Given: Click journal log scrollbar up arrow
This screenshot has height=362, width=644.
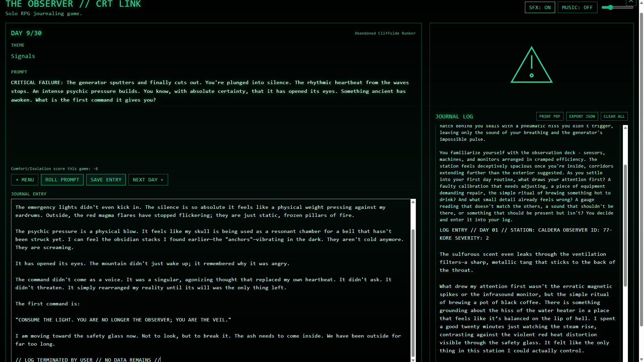Looking at the screenshot, I should [625, 128].
